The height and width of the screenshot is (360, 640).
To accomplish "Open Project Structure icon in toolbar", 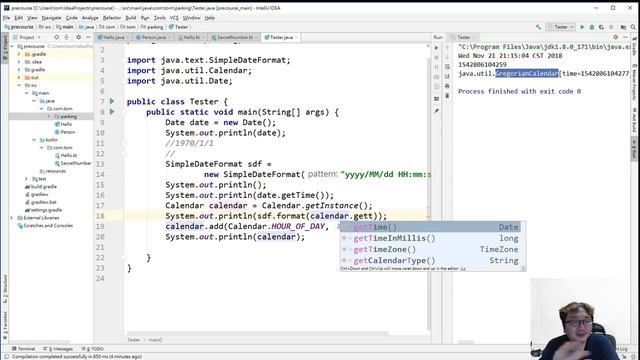I will click(x=623, y=27).
